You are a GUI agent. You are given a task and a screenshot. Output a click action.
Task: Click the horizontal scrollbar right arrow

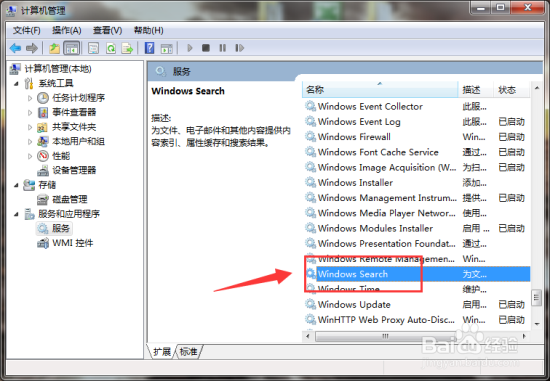pos(524,336)
